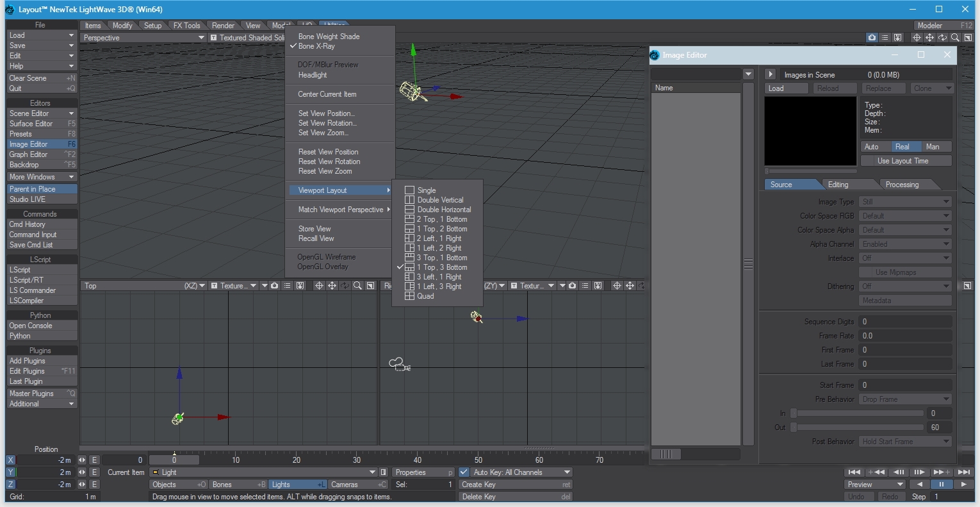The height and width of the screenshot is (507, 980).
Task: Select the move-view arrows icon in the Perspective viewport header
Action: pos(929,38)
